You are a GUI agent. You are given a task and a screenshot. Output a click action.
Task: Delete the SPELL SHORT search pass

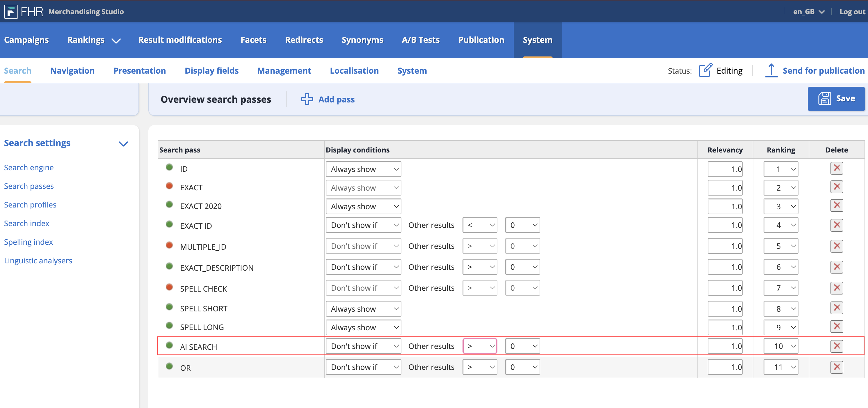[836, 308]
